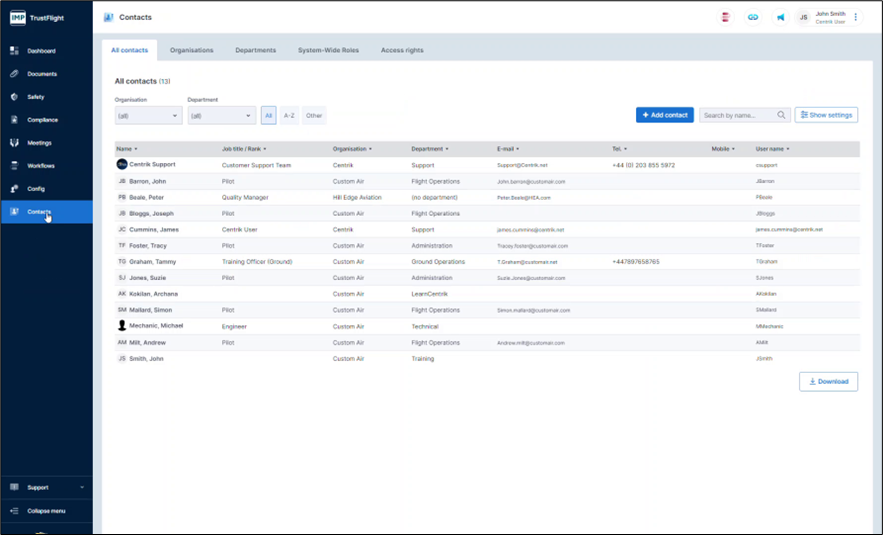The image size is (883, 535).
Task: Click the Documents paperclip icon
Action: tap(14, 74)
